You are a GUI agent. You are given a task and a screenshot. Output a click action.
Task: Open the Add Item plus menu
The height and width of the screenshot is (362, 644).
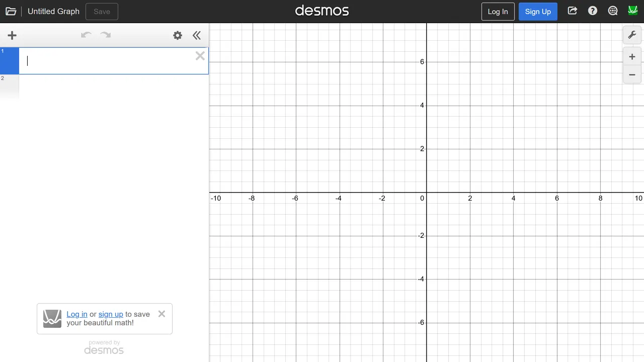[12, 35]
